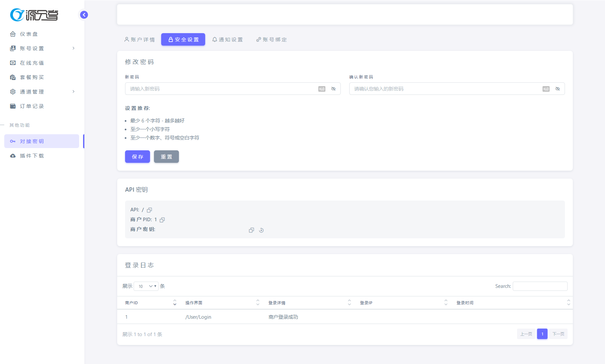Screen dimensions: 605x364
Task: Switch to the 通知设置 tab
Action: [227, 40]
